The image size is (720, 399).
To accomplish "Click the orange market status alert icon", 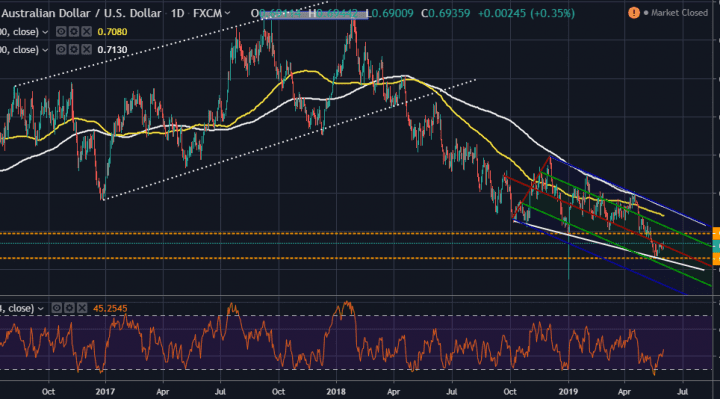I will click(634, 13).
